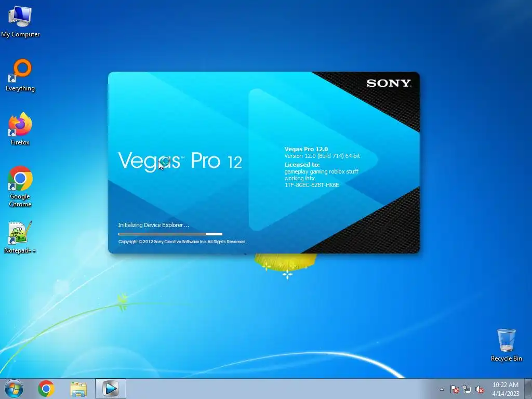Click the splash screen loading progress bar
Screen dimensions: 532x399
170,234
